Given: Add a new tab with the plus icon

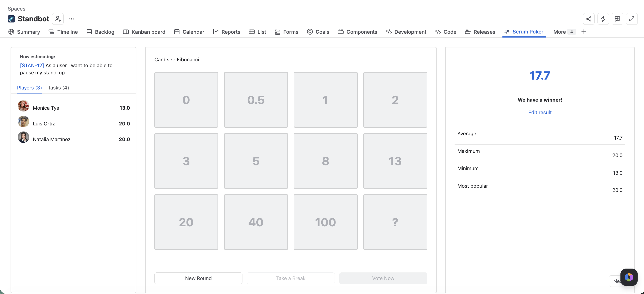Looking at the screenshot, I should pyautogui.click(x=584, y=32).
